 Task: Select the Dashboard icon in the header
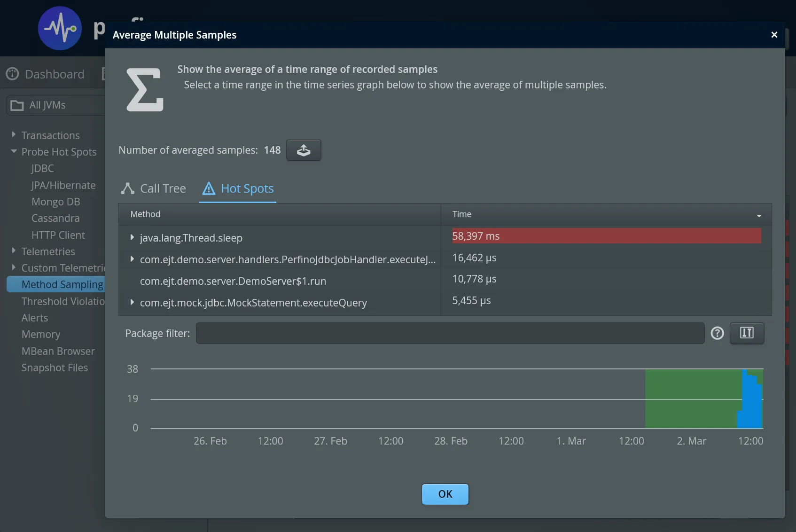click(12, 74)
